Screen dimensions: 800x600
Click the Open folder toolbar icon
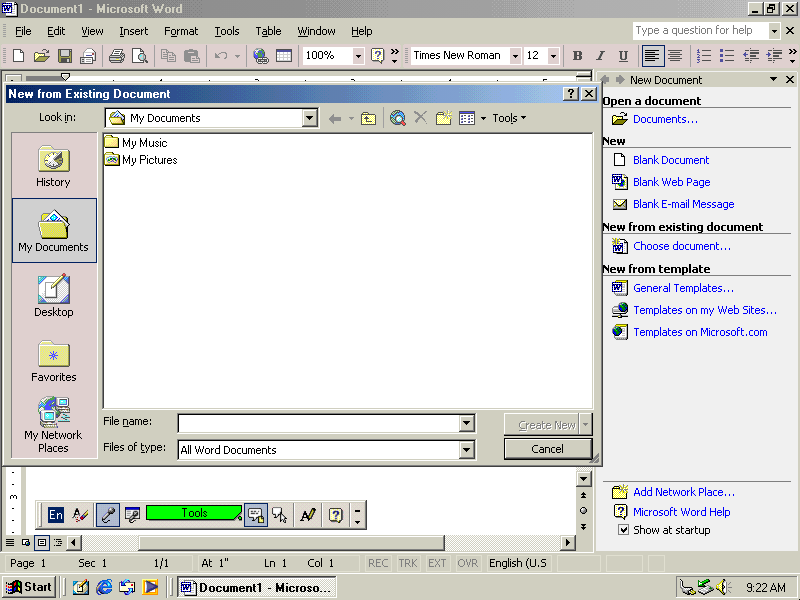(x=42, y=55)
